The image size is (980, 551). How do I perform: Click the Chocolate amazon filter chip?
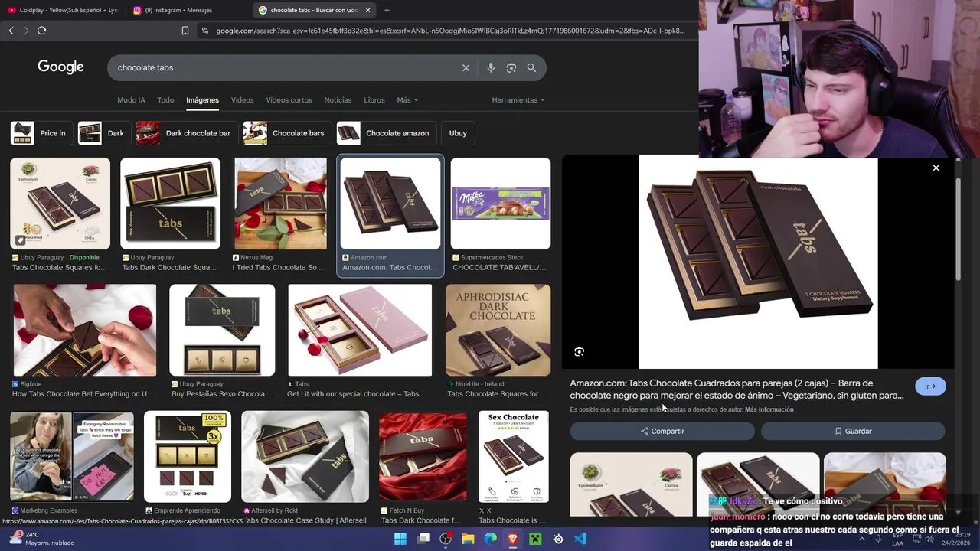(386, 133)
